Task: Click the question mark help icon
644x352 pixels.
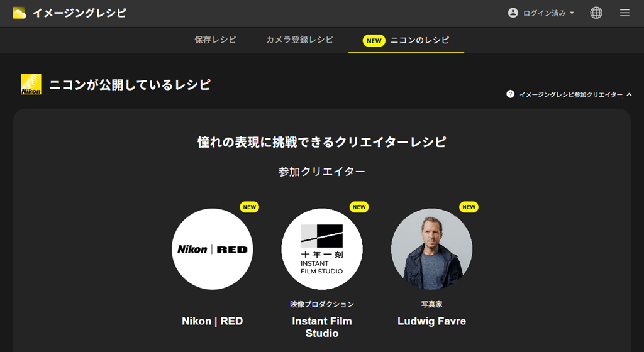Action: click(510, 94)
